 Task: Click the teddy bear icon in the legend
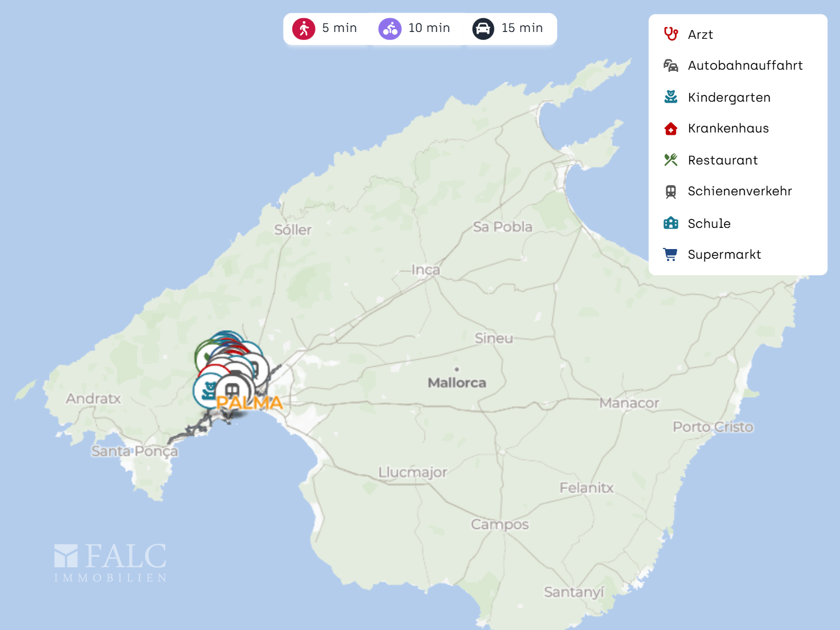pyautogui.click(x=671, y=97)
